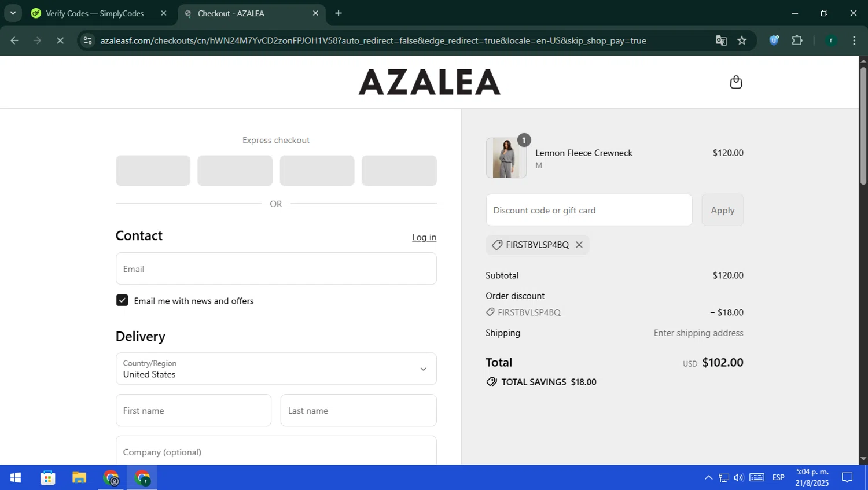Stop loading the page

[60, 40]
